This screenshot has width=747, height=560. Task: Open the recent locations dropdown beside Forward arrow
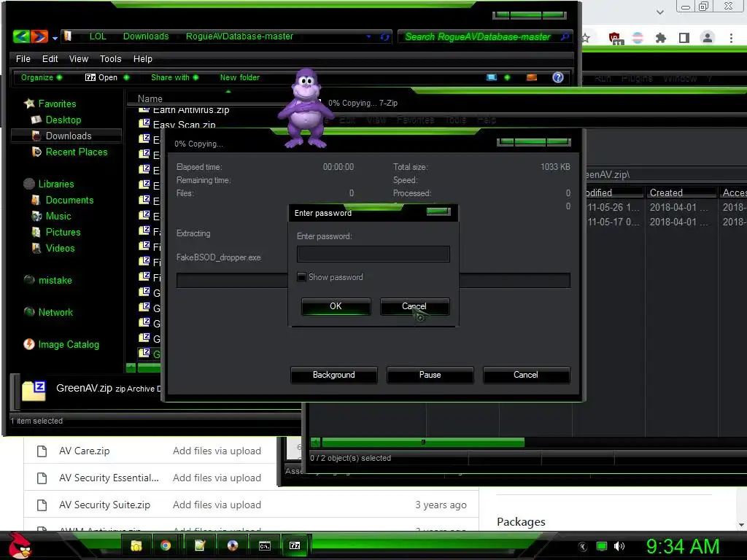click(x=55, y=38)
